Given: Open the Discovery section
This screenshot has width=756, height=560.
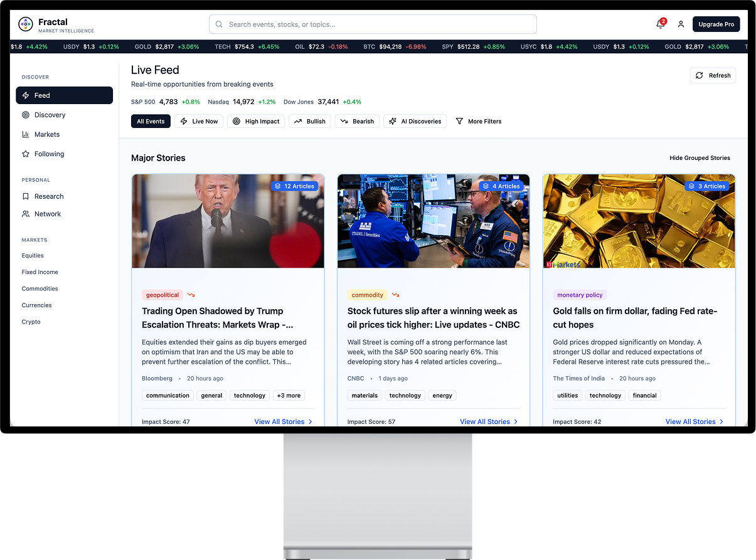Looking at the screenshot, I should click(64, 115).
